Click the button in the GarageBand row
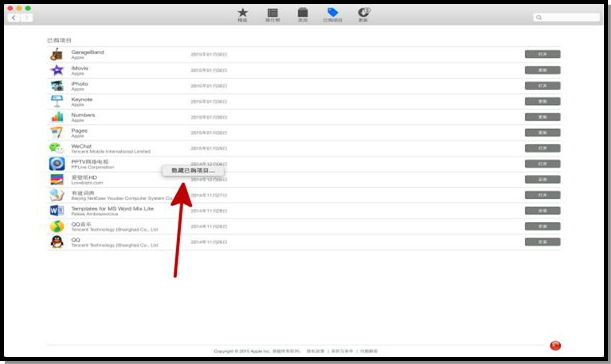Viewport: 611px width, 364px height. coord(542,54)
